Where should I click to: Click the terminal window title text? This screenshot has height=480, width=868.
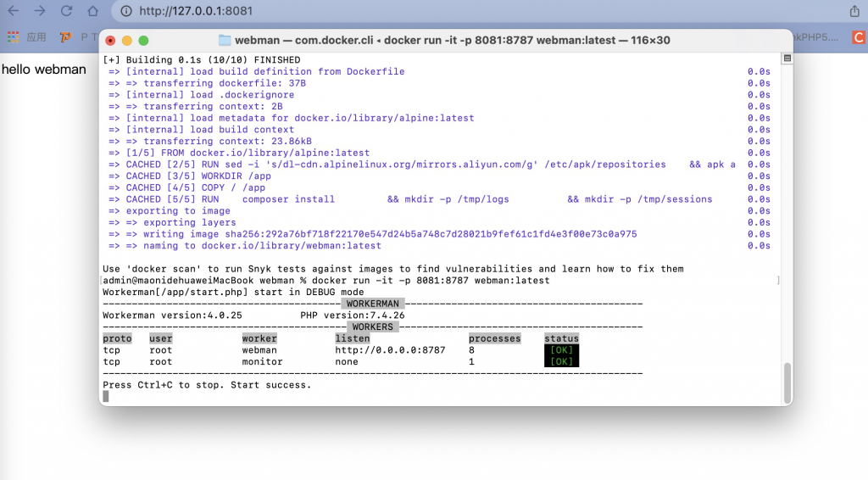point(453,41)
